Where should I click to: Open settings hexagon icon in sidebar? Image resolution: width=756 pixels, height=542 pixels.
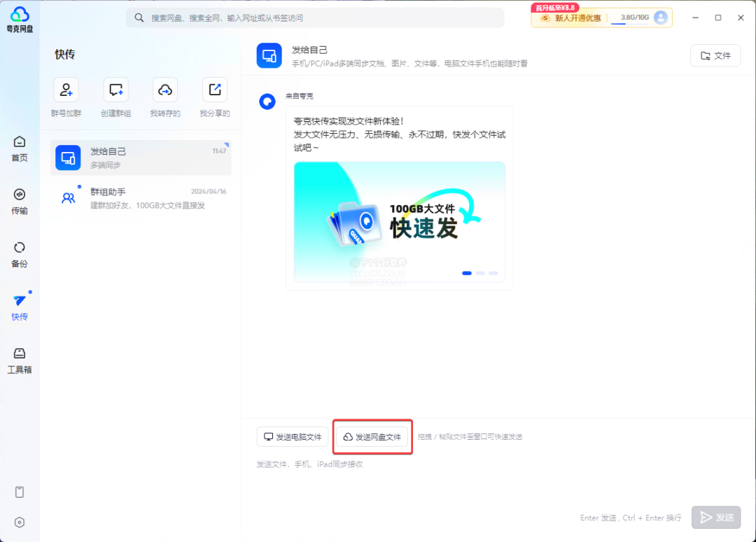click(x=20, y=522)
